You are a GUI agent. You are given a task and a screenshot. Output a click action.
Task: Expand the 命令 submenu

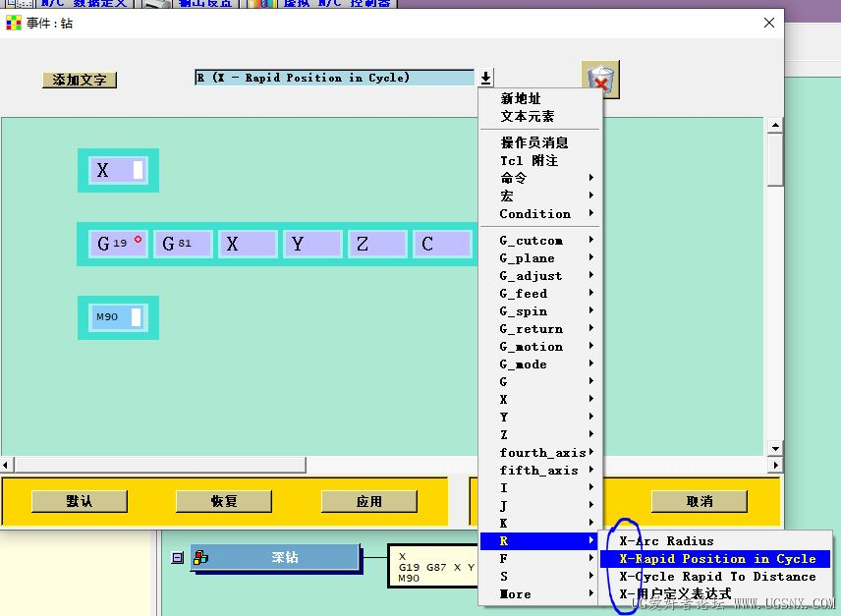[x=540, y=178]
